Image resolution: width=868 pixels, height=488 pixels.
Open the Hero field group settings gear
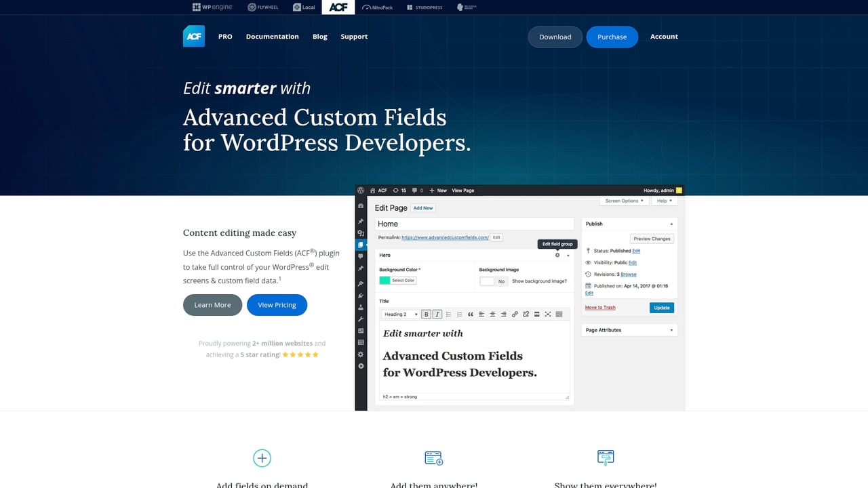557,255
